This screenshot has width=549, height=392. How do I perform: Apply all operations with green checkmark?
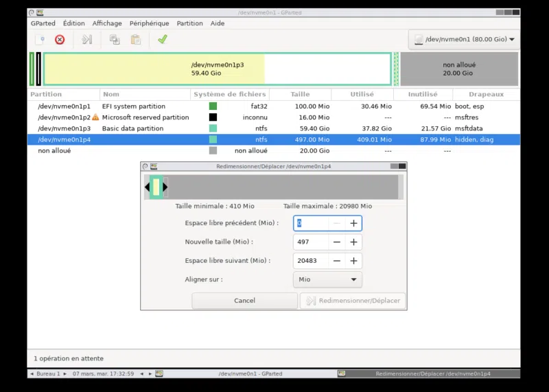click(x=163, y=40)
